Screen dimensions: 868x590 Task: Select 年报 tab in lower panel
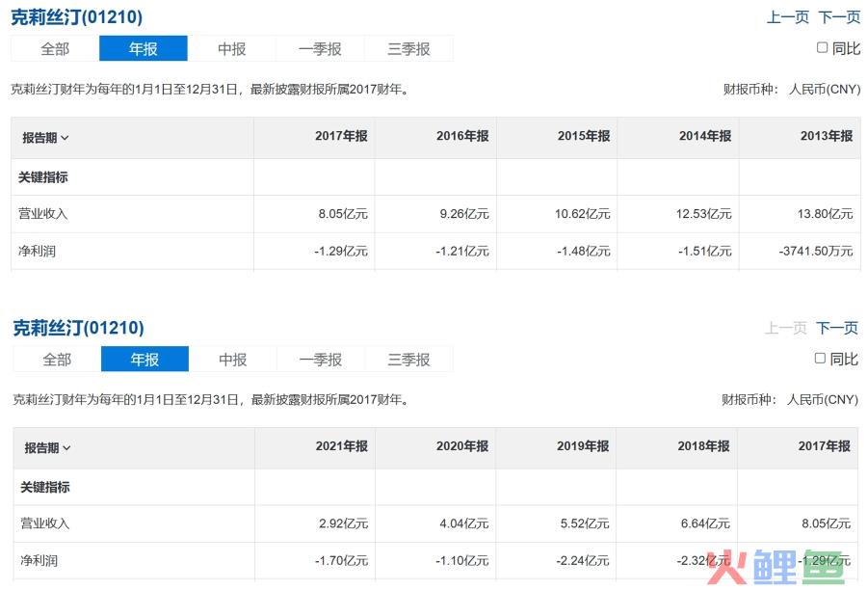pos(145,359)
